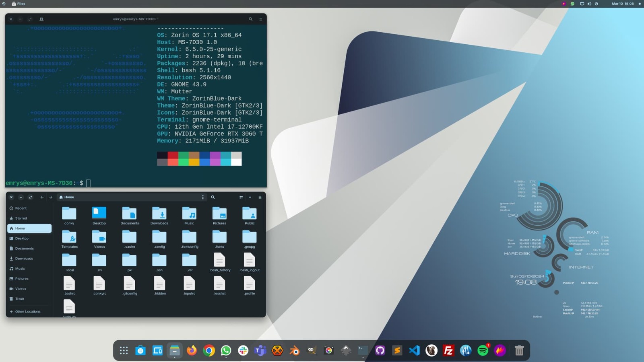
Task: Select the .config folder
Action: 159,239
